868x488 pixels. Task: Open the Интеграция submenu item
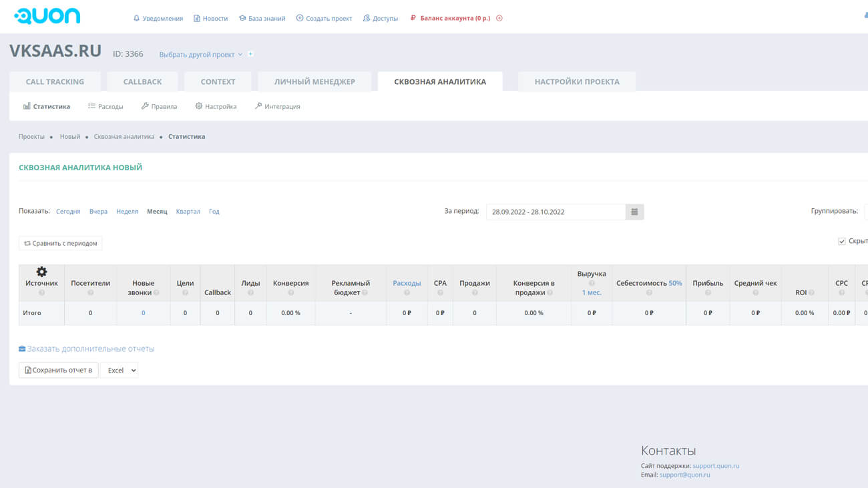(x=278, y=106)
